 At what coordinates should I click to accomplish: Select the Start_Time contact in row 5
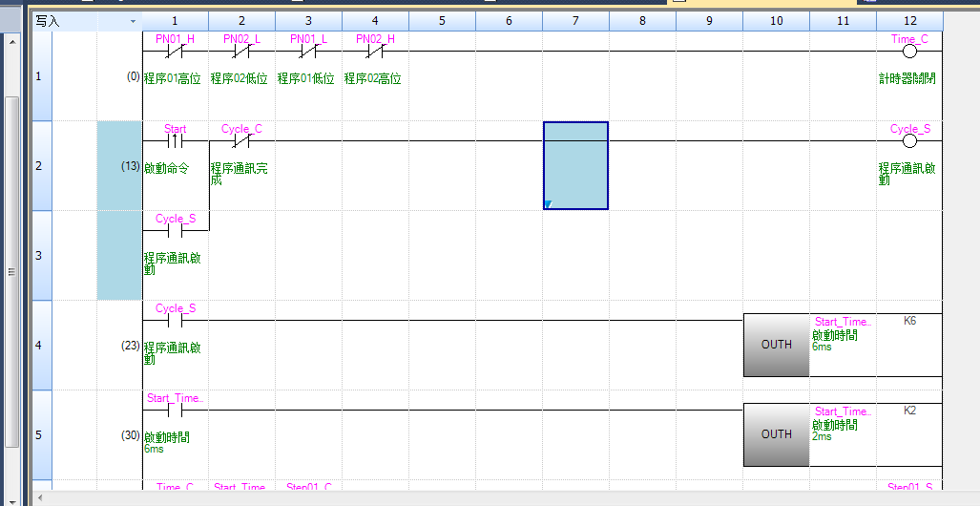click(176, 411)
